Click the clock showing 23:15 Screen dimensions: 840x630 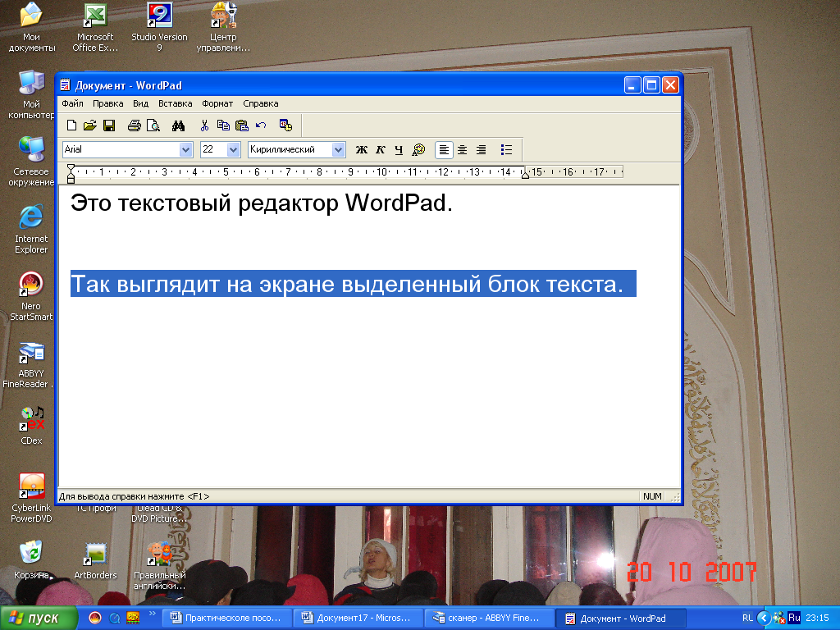point(818,619)
